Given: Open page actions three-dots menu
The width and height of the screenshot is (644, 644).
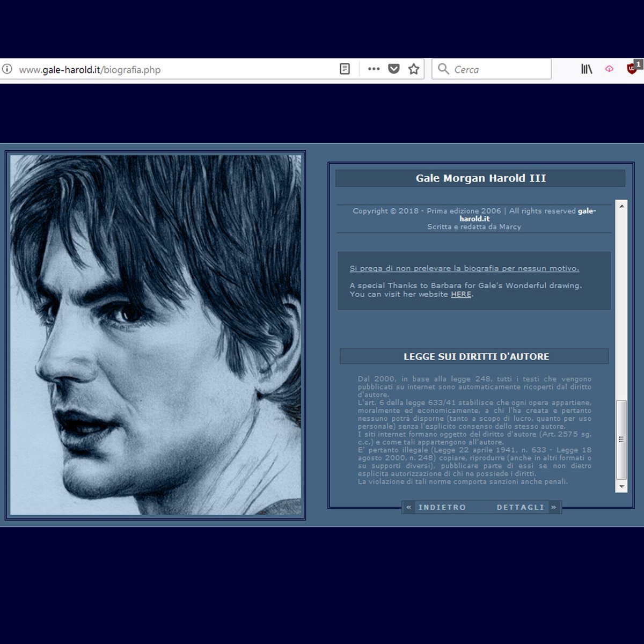Looking at the screenshot, I should point(374,69).
